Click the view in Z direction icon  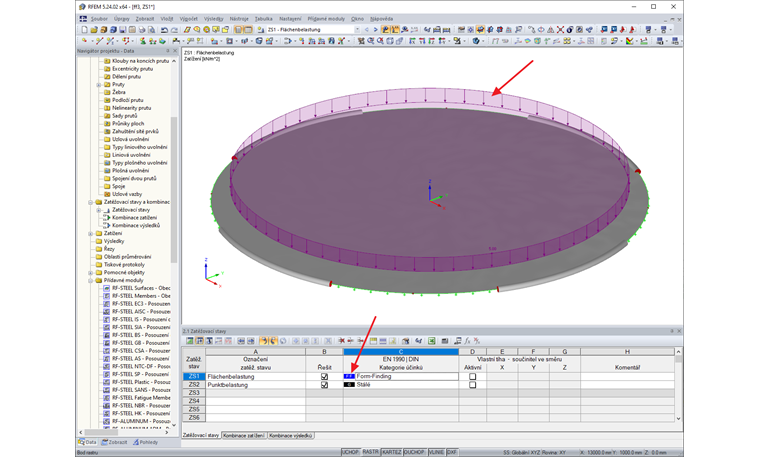(431, 41)
